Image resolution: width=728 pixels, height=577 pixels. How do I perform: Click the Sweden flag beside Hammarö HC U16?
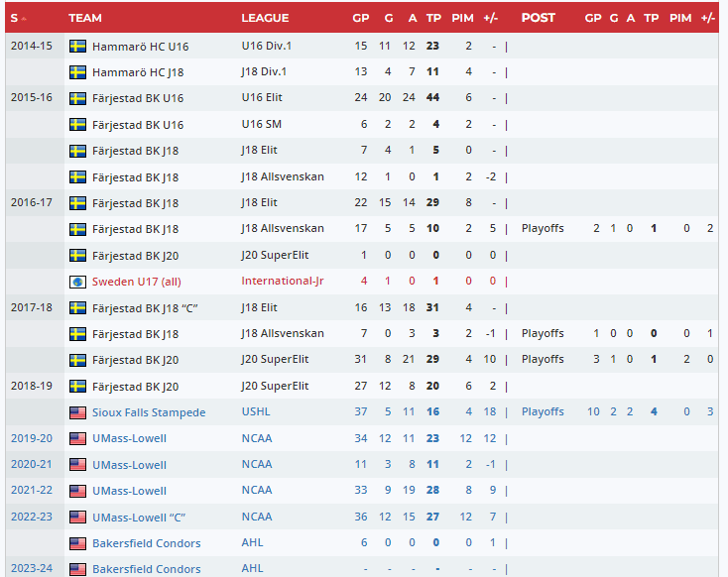(77, 47)
